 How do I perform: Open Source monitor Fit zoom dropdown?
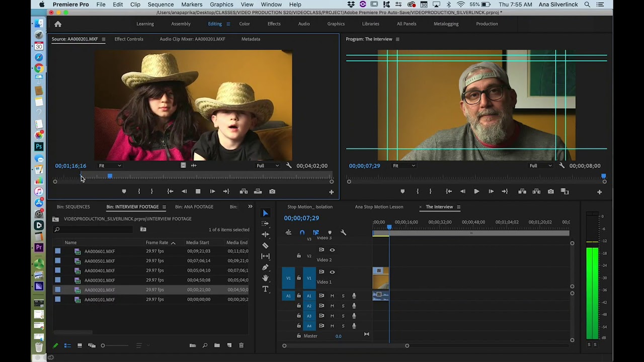pyautogui.click(x=110, y=165)
